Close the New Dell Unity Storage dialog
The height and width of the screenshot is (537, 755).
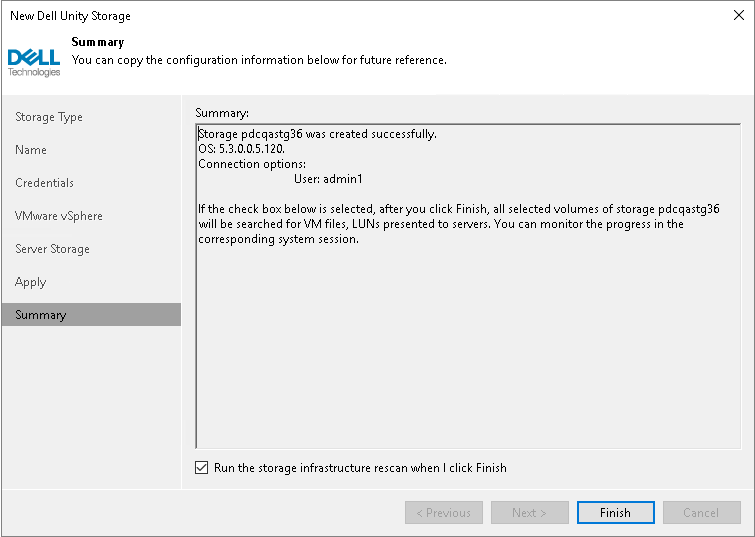pos(739,15)
